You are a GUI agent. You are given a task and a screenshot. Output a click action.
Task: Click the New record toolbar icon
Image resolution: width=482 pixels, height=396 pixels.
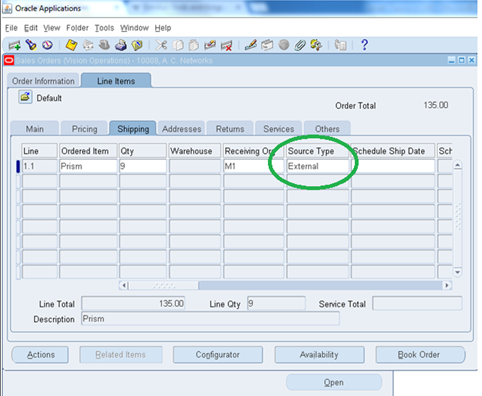click(x=14, y=45)
